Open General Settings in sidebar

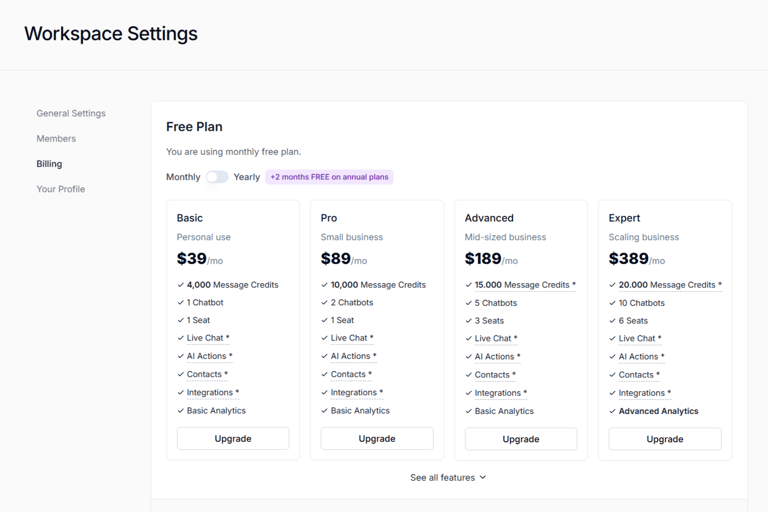pos(71,114)
